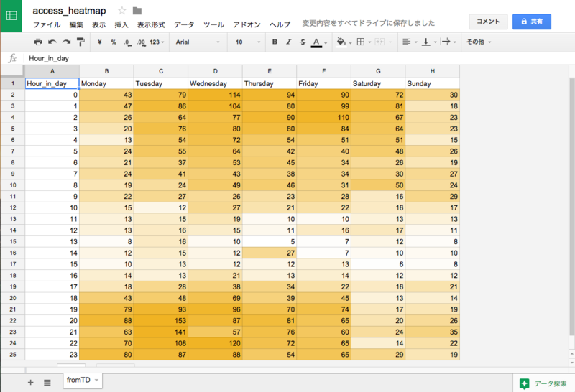This screenshot has width=575, height=392.
Task: Redo the last action
Action: click(x=66, y=42)
